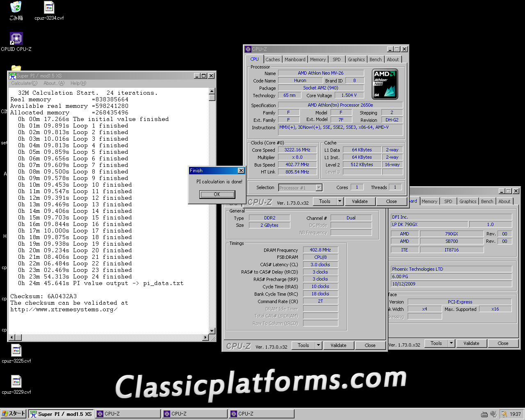Click the volume icon in the system tray
The image size is (525, 420).
(493, 414)
